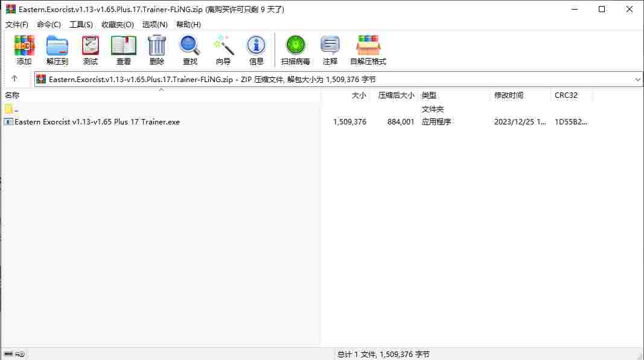Open the 帮助(H) menu
This screenshot has width=644, height=360.
tap(188, 25)
